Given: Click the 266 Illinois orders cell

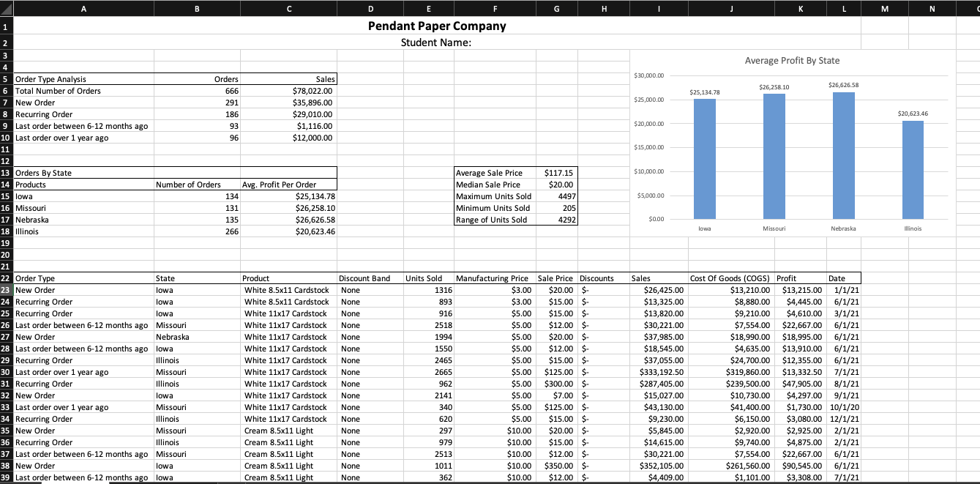Looking at the screenshot, I should [197, 231].
